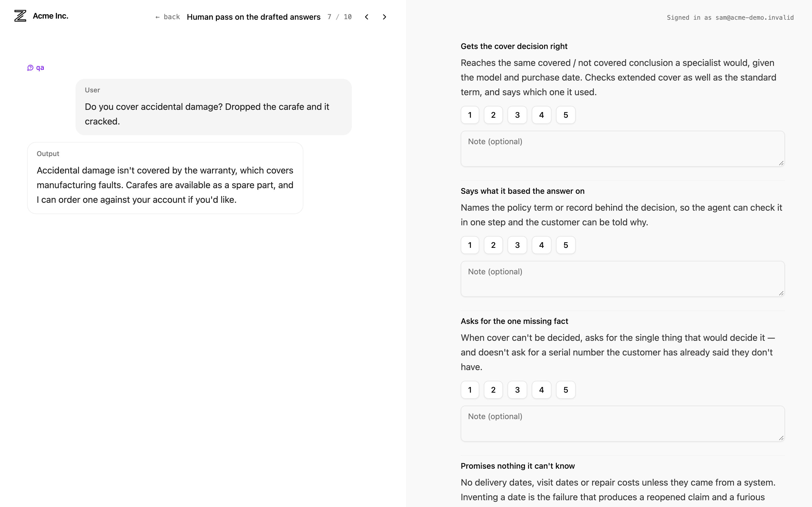Focus the cover decision note field
The height and width of the screenshot is (507, 812).
tap(623, 148)
